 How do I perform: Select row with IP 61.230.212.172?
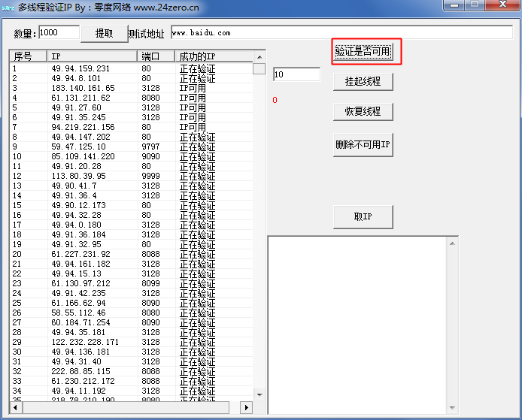131,381
